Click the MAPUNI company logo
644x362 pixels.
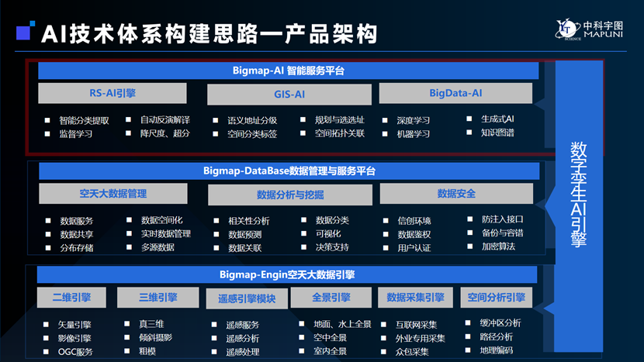coord(594,29)
